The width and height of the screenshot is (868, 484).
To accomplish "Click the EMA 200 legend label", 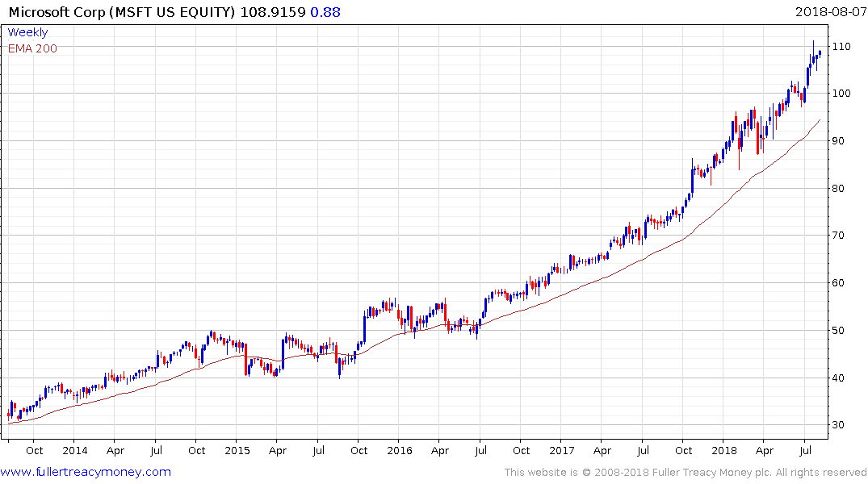I will point(32,48).
